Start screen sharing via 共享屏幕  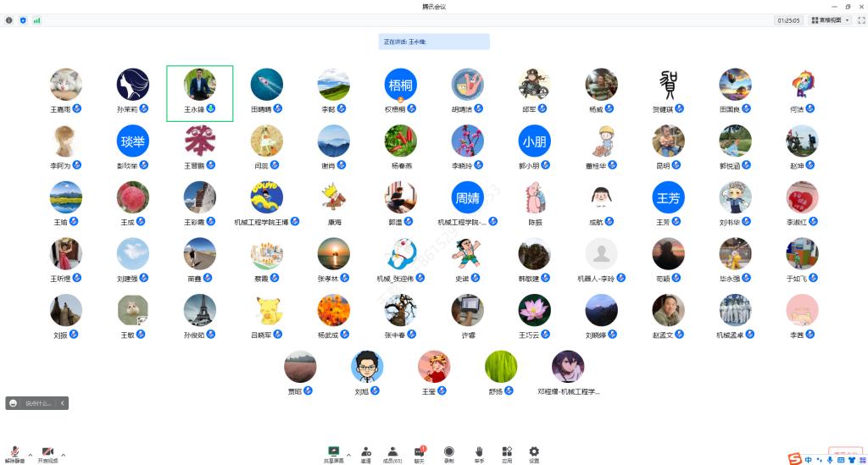coord(333,454)
